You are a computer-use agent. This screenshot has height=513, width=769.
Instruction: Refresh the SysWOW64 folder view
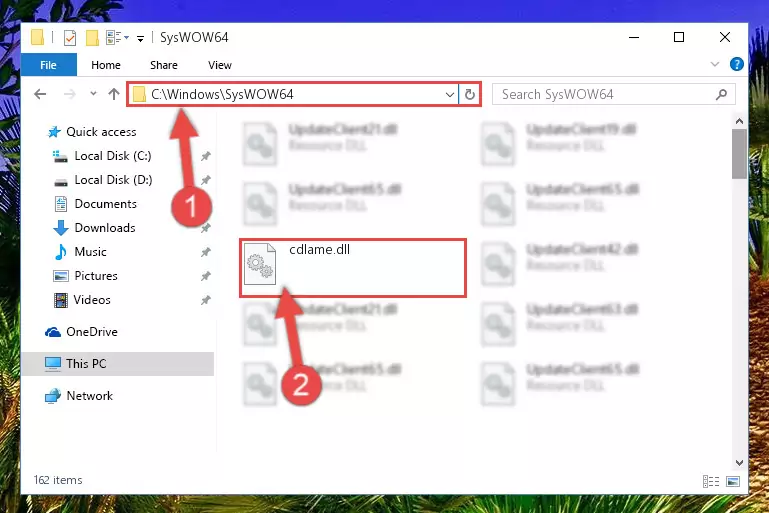470,94
